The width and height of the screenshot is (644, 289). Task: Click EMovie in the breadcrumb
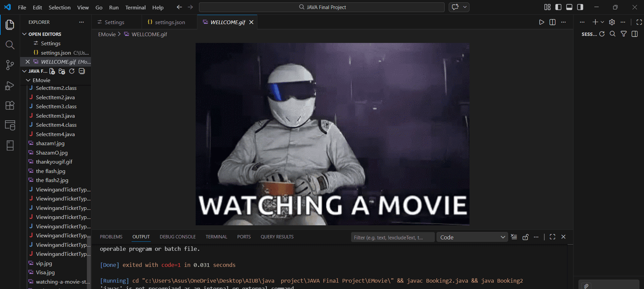[x=107, y=34]
